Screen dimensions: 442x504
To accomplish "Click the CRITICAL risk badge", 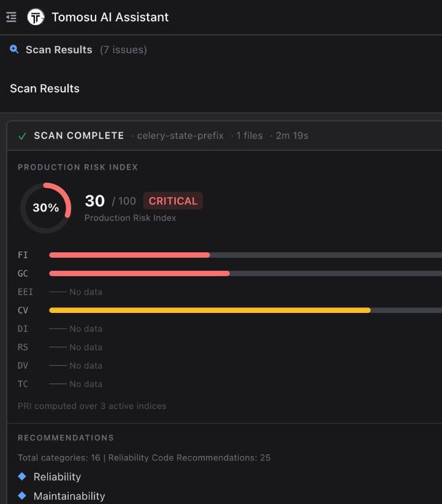I will tap(173, 201).
